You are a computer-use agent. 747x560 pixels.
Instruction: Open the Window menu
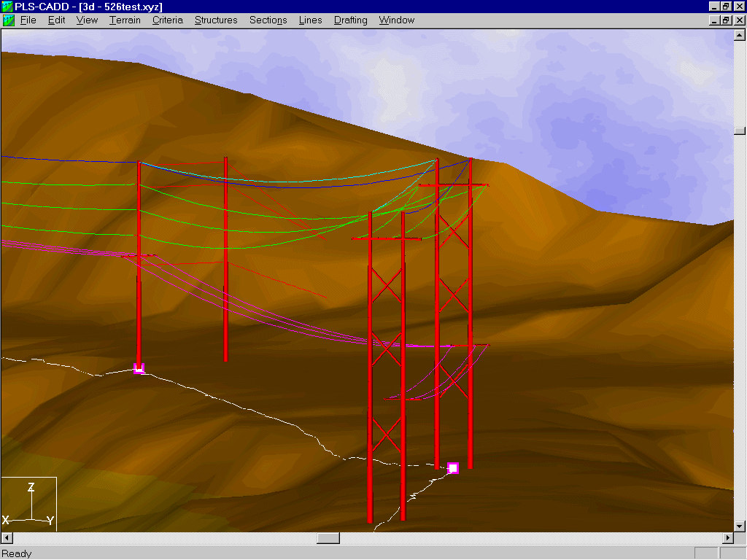coord(396,20)
